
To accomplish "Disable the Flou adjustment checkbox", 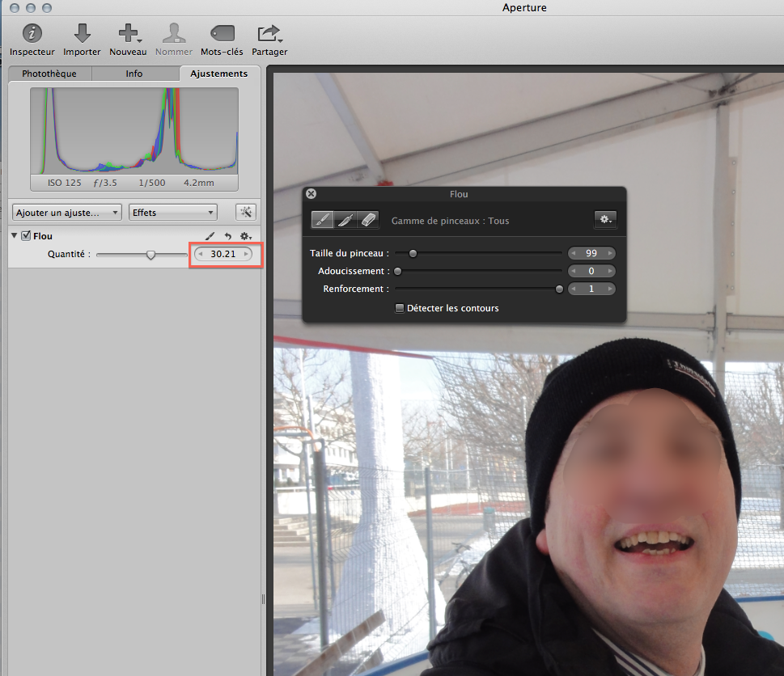I will (x=26, y=236).
